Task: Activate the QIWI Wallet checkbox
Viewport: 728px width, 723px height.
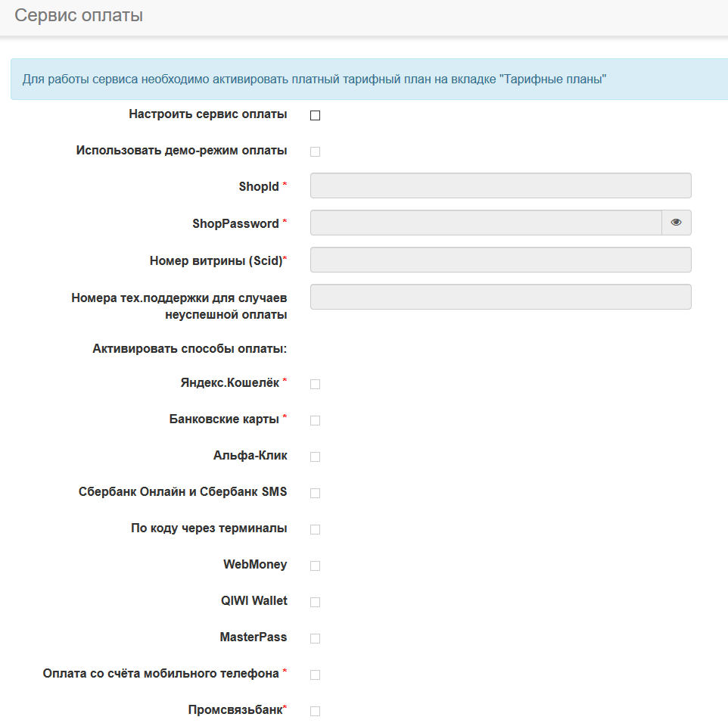Action: pos(316,602)
